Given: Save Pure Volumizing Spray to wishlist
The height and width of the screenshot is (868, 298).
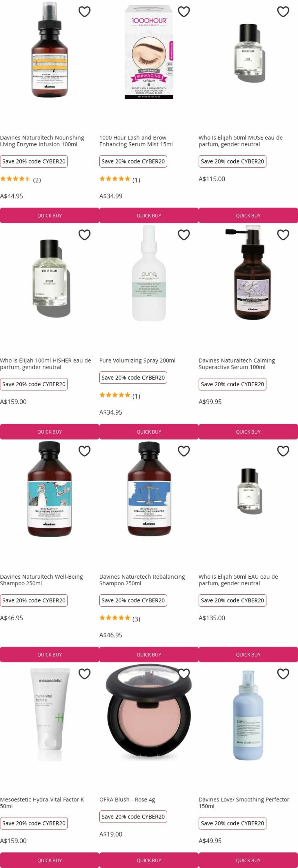Looking at the screenshot, I should tap(183, 235).
